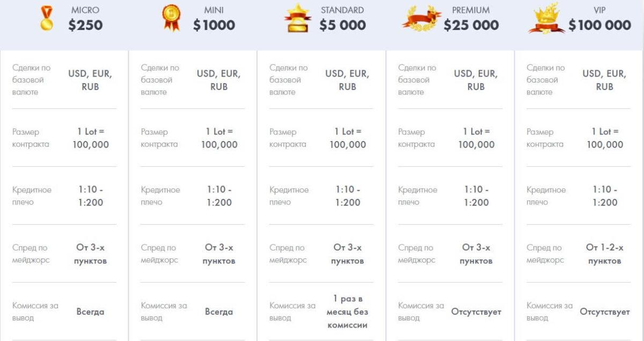Click "Размер контракта" label in STANDARD column

click(x=288, y=138)
